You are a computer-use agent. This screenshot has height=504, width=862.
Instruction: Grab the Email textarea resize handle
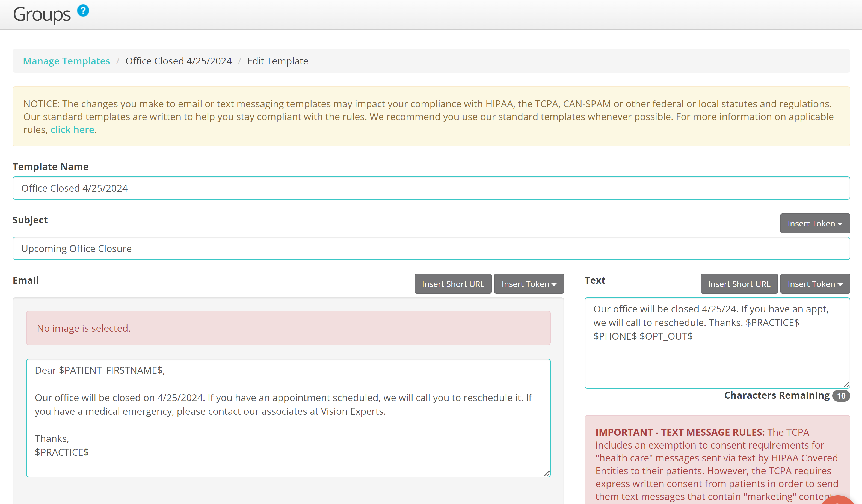[547, 473]
